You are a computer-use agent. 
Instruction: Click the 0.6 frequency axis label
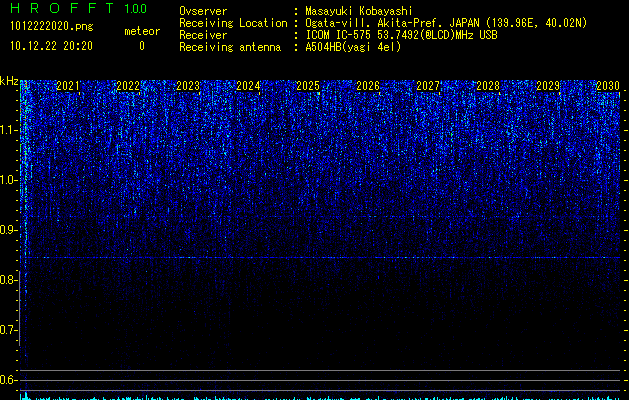pyautogui.click(x=8, y=380)
